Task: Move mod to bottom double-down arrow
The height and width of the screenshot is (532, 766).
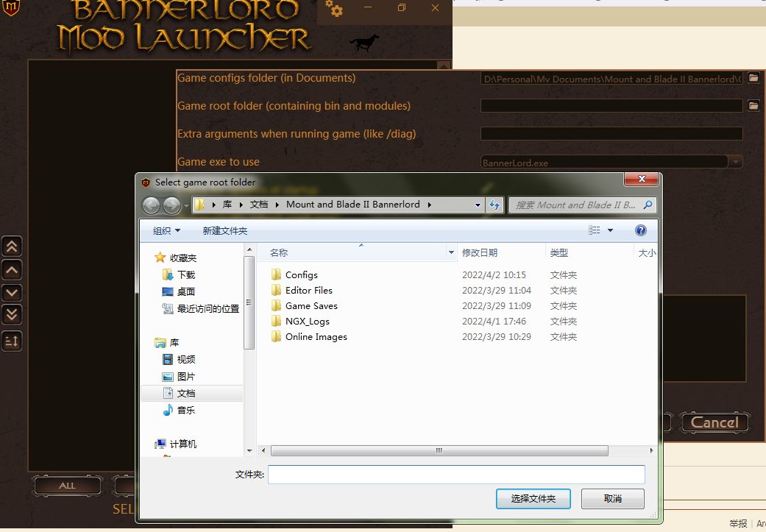Action: pyautogui.click(x=12, y=315)
